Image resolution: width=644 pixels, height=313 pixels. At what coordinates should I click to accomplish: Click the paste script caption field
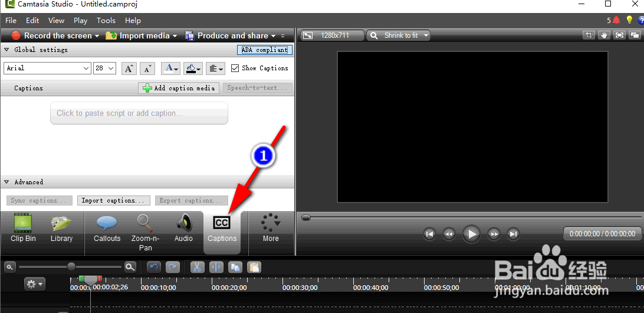click(x=139, y=113)
